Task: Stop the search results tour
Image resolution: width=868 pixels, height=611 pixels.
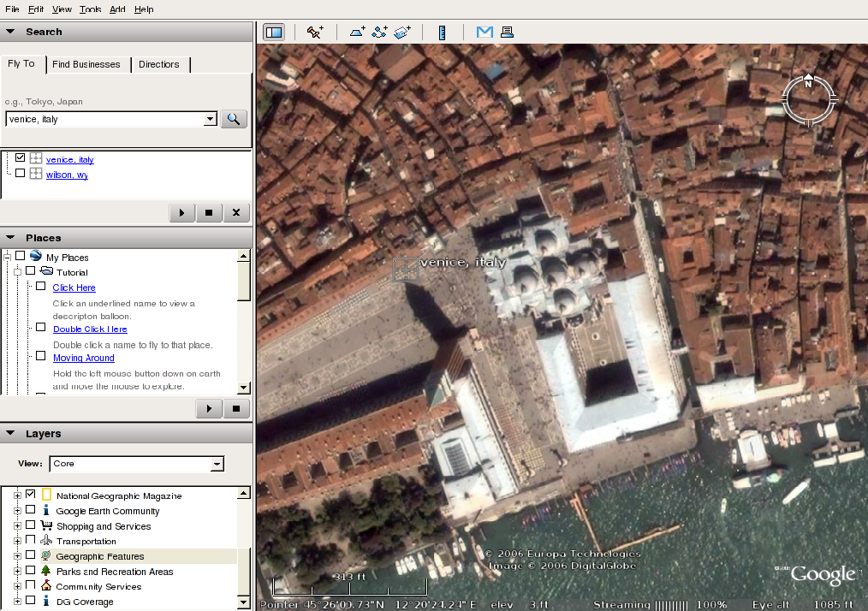Action: pyautogui.click(x=209, y=212)
